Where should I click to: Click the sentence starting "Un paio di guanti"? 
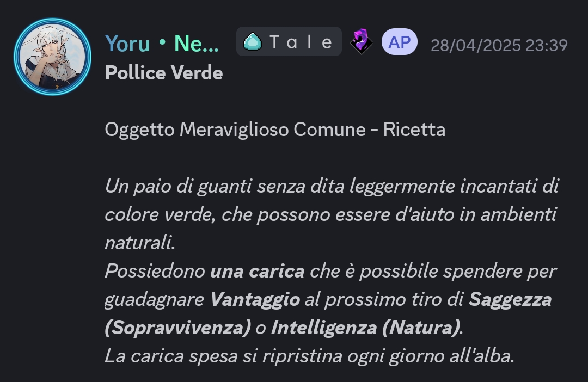[x=332, y=214]
